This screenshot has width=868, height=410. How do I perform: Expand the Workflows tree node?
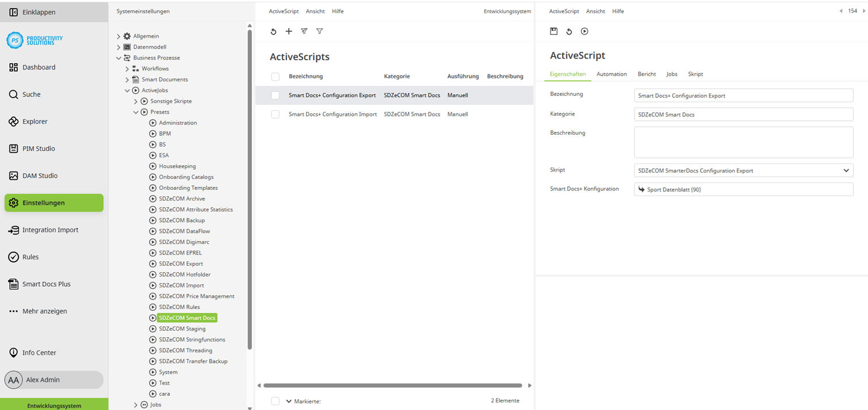127,68
